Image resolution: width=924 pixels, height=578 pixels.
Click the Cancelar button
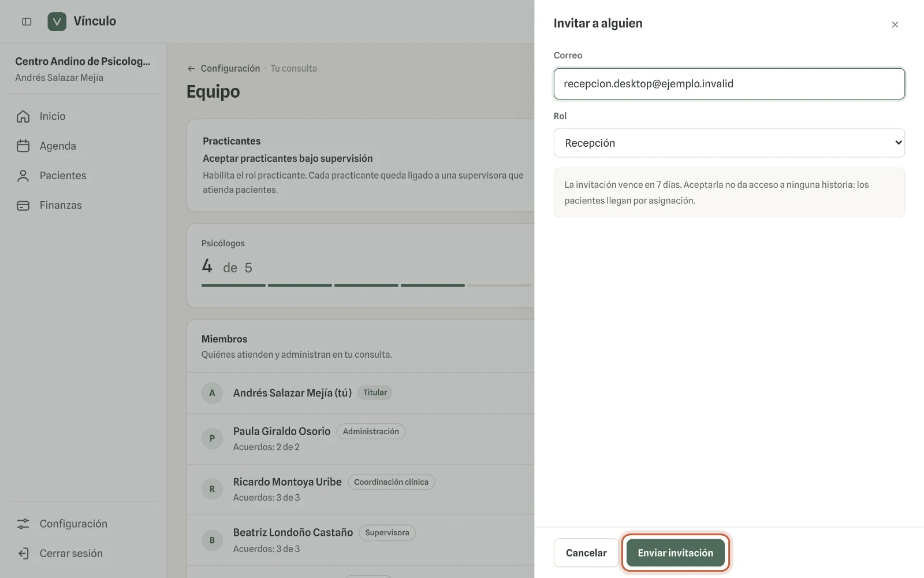pos(586,553)
